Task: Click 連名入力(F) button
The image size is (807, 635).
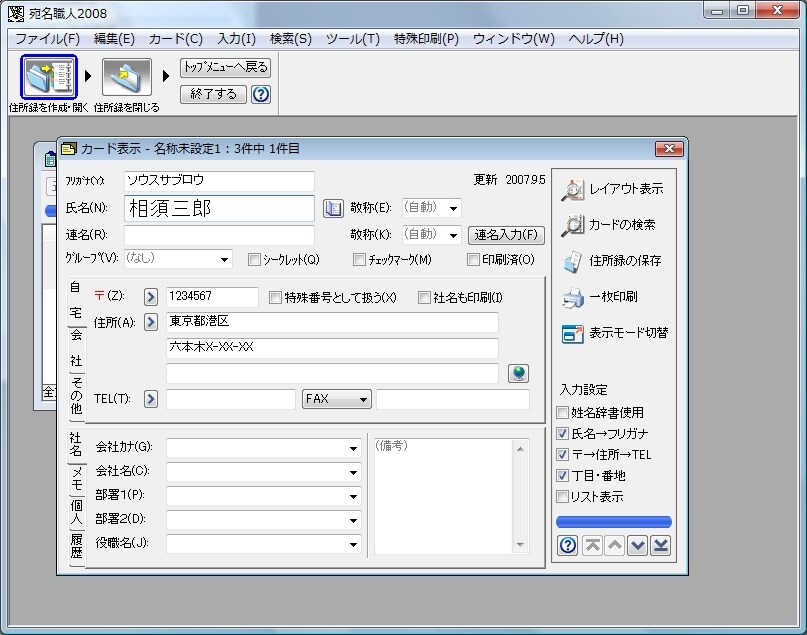Action: click(506, 235)
